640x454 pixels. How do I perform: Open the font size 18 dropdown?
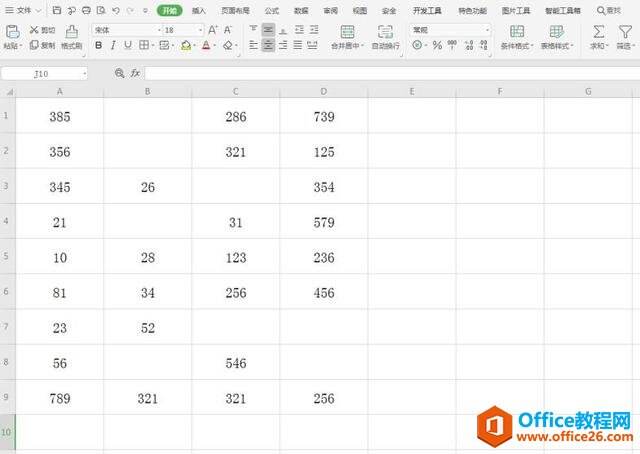tap(200, 30)
